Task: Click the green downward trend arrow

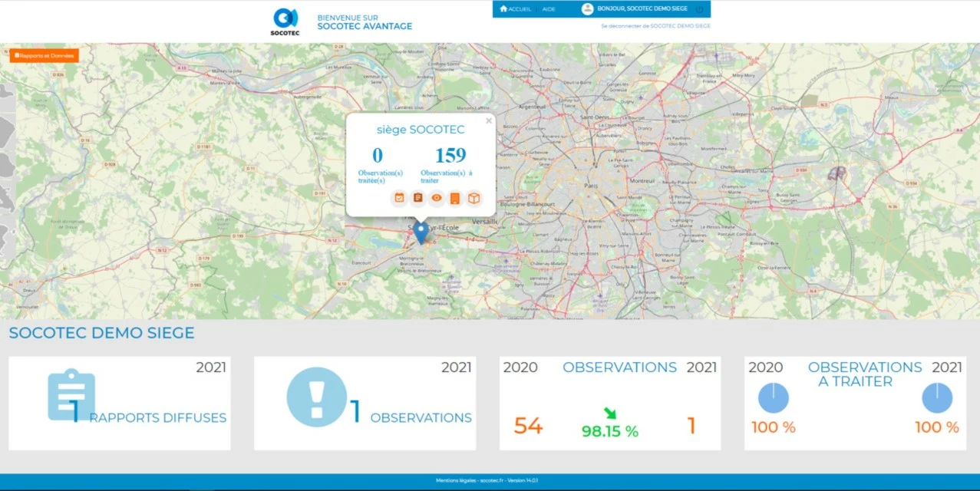Action: point(610,413)
